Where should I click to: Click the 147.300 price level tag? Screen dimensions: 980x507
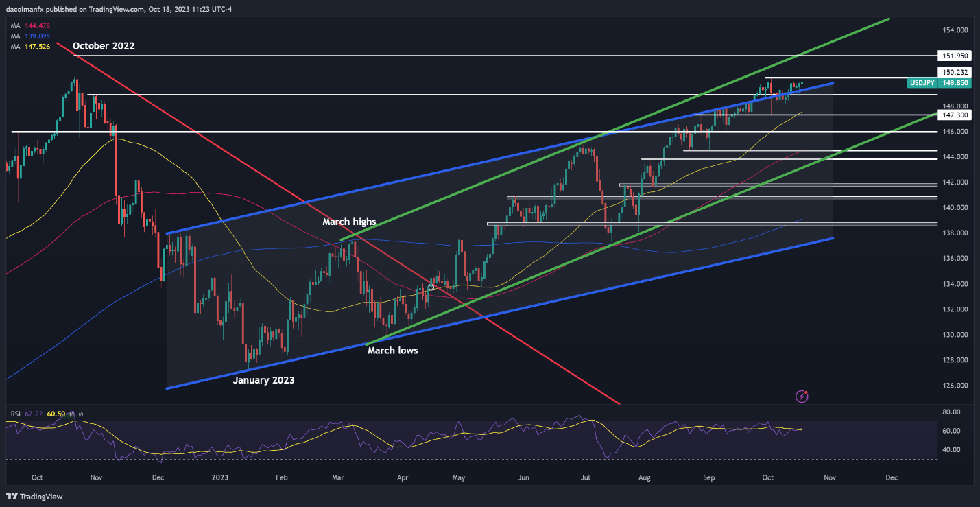955,115
